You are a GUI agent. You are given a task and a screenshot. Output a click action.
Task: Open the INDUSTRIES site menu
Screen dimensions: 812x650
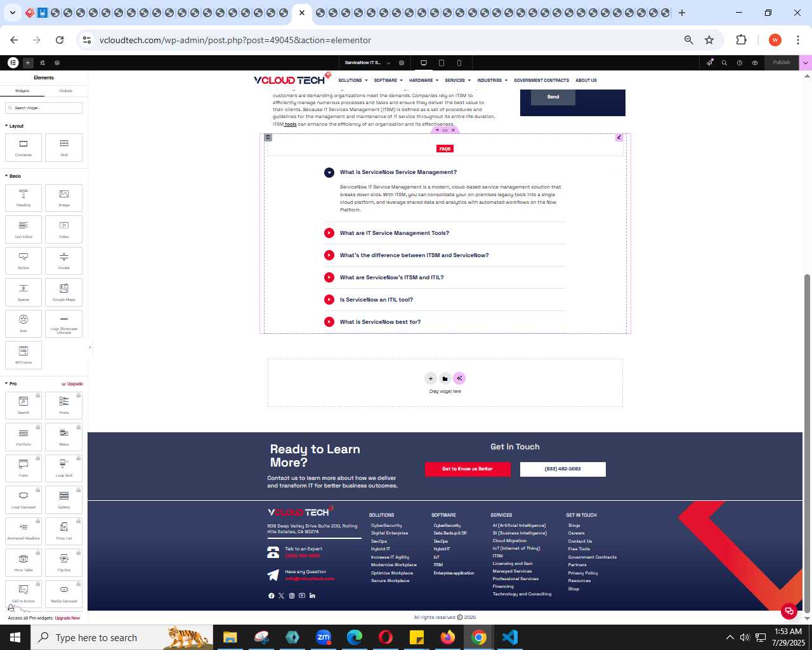492,81
